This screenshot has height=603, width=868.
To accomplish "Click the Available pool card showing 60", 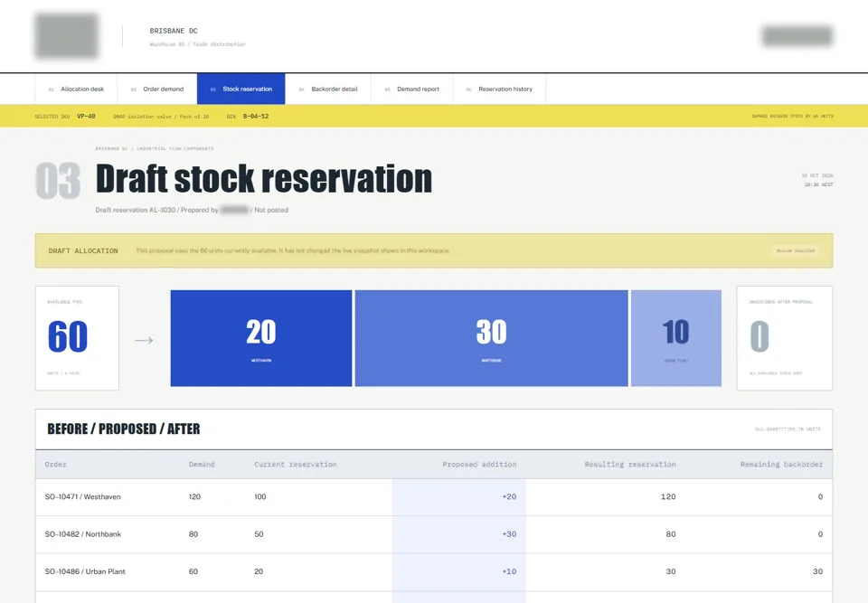I will [x=77, y=338].
